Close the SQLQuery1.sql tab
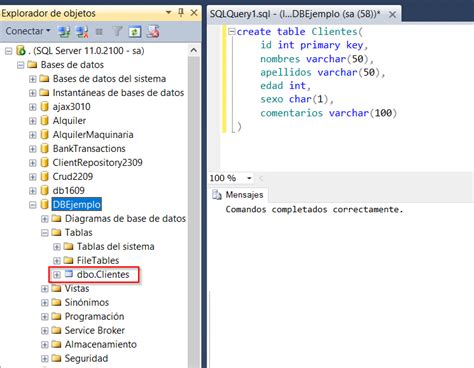Image resolution: width=474 pixels, height=368 pixels. coord(393,14)
